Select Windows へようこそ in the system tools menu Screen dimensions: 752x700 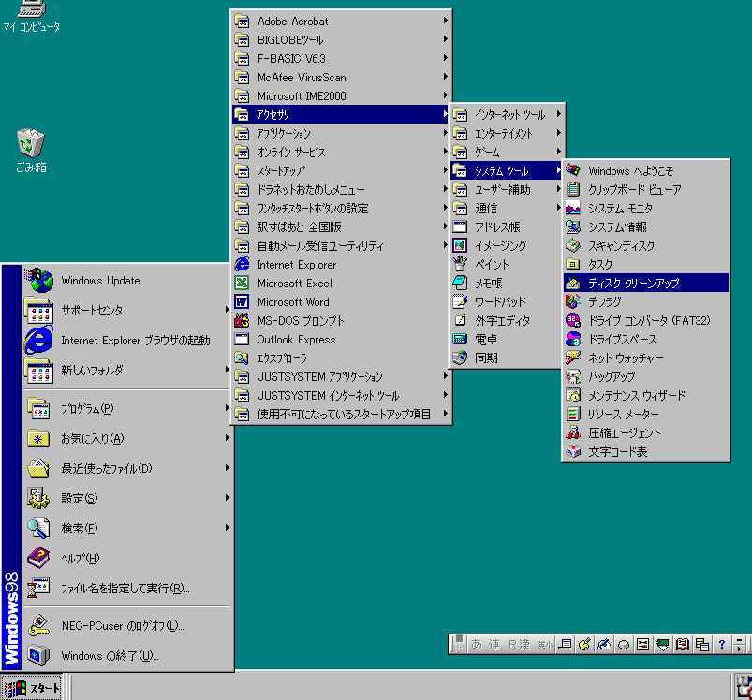(x=646, y=170)
